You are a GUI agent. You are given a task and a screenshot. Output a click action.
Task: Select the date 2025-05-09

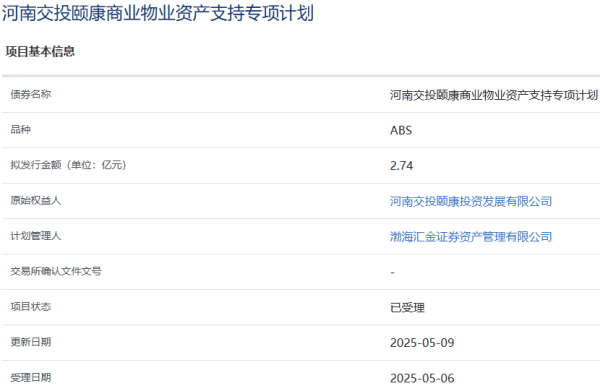coord(422,343)
